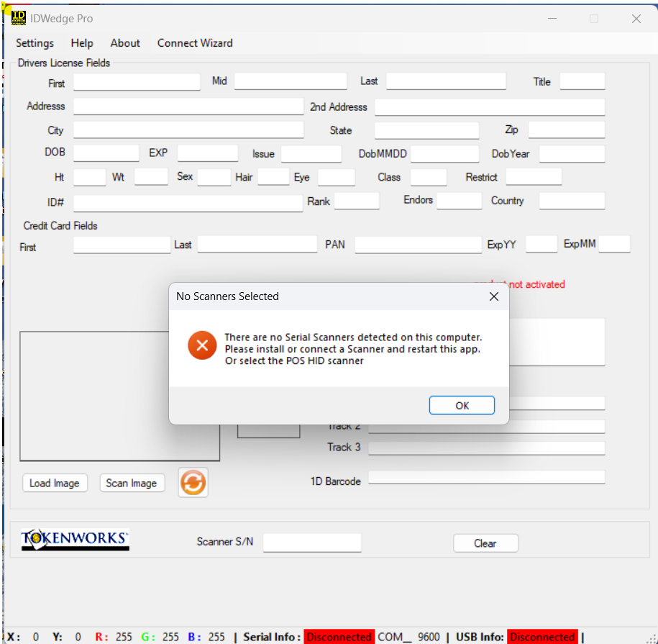Click the driver's license First name field

(137, 82)
